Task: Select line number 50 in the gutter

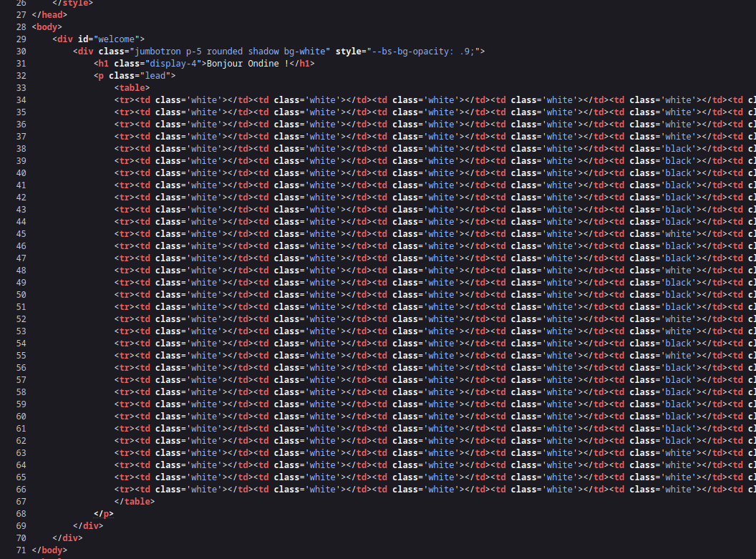Action: click(x=20, y=295)
